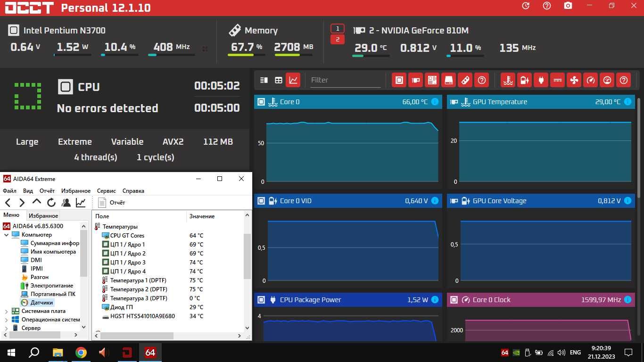The image size is (644, 362).
Task: Expand the Операционная система tree node
Action: click(6, 320)
